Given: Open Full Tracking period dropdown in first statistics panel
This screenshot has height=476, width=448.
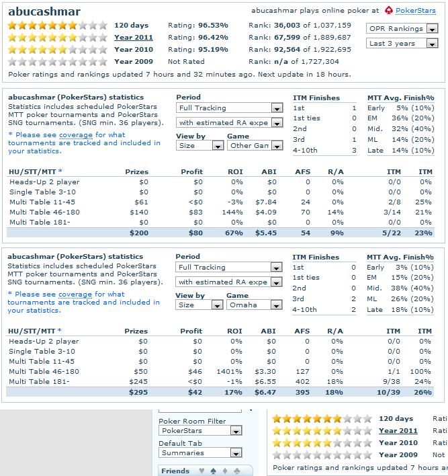Looking at the screenshot, I should (229, 108).
